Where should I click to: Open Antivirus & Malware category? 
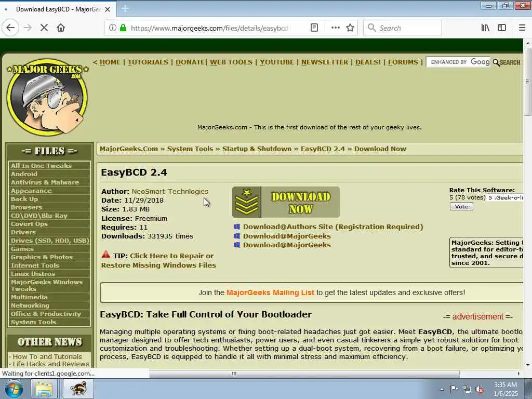point(45,182)
